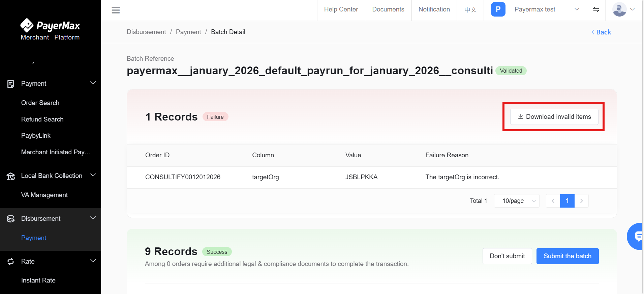Click the Local Bank Collection icon
This screenshot has height=294, width=644.
pyautogui.click(x=11, y=176)
